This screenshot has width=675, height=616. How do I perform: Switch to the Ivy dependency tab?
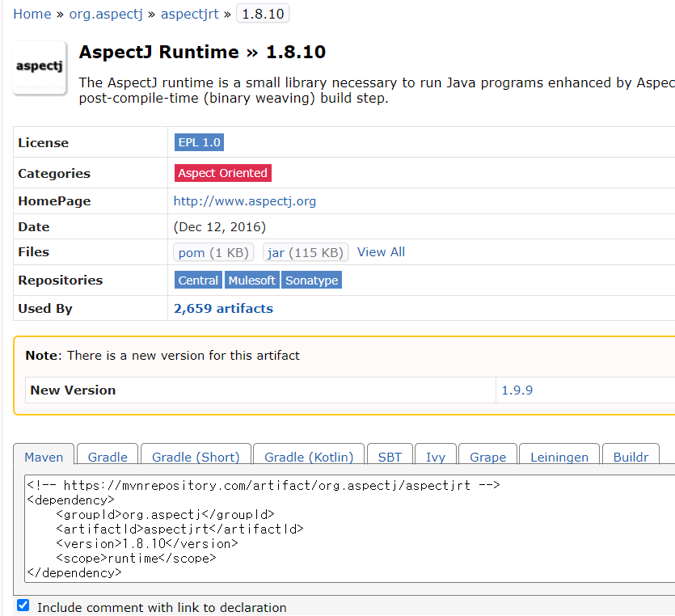coord(436,458)
